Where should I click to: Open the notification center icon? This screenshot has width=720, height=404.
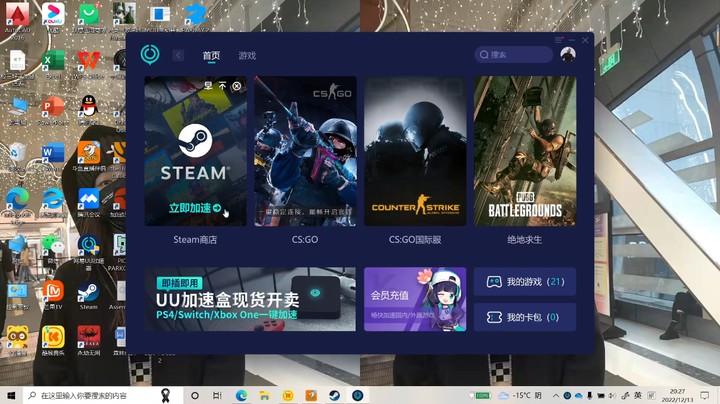click(705, 395)
